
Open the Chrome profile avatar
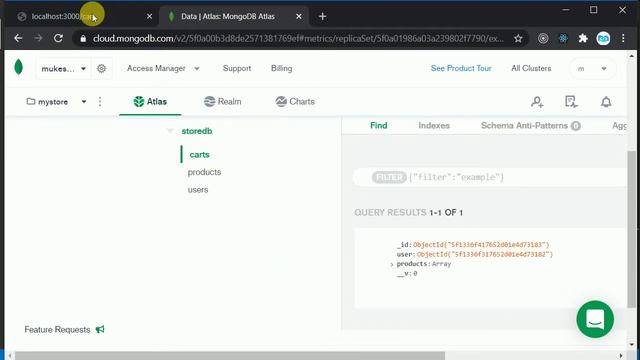[x=603, y=38]
